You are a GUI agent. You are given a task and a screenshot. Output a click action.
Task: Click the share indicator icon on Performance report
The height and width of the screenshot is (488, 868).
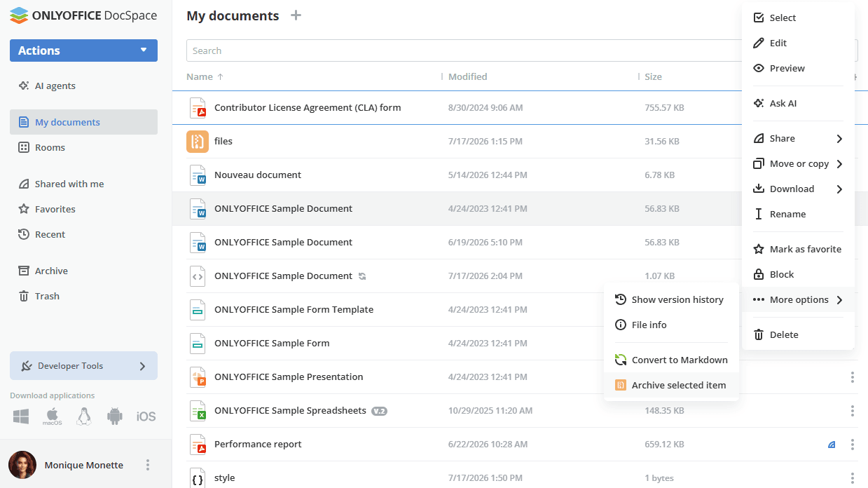point(832,445)
